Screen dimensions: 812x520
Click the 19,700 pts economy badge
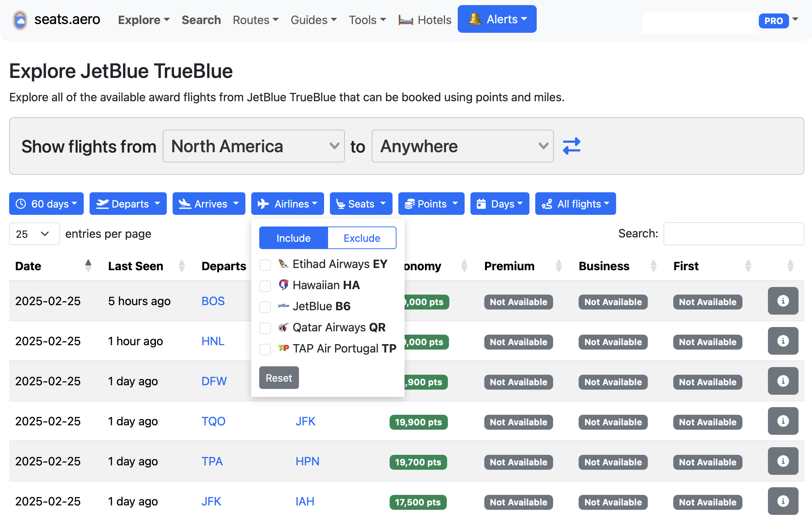coord(418,462)
